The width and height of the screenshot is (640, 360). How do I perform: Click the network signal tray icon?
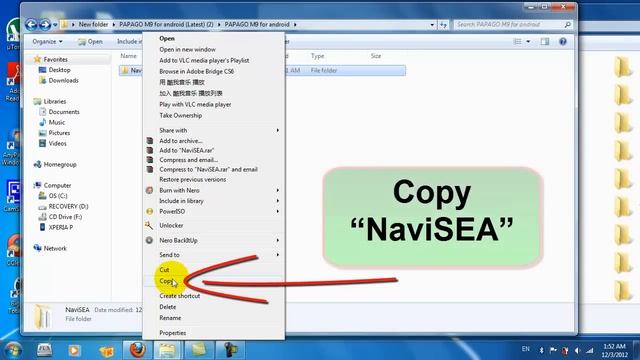pyautogui.click(x=590, y=350)
